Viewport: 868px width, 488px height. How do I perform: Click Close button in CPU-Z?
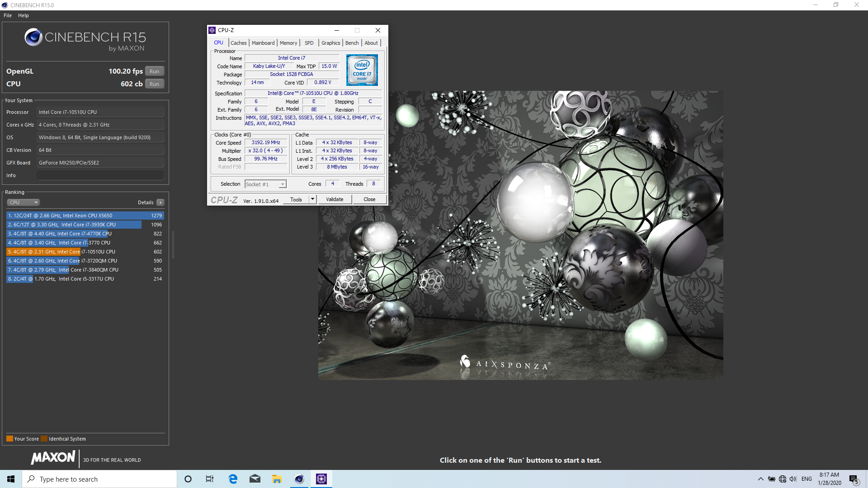pos(369,199)
